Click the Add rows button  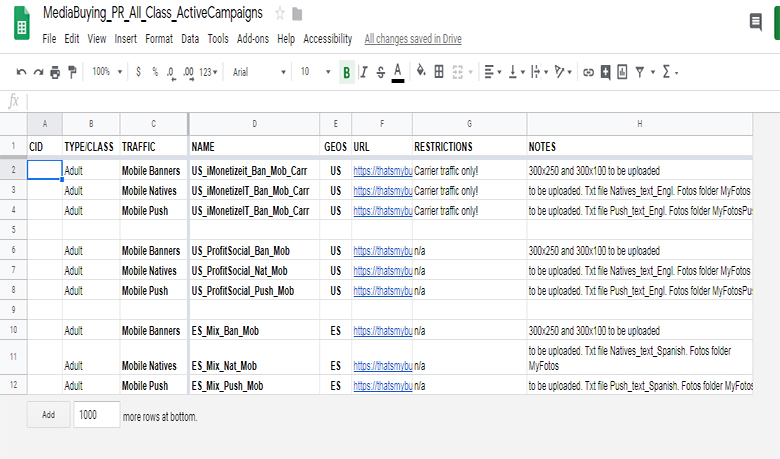[x=48, y=415]
